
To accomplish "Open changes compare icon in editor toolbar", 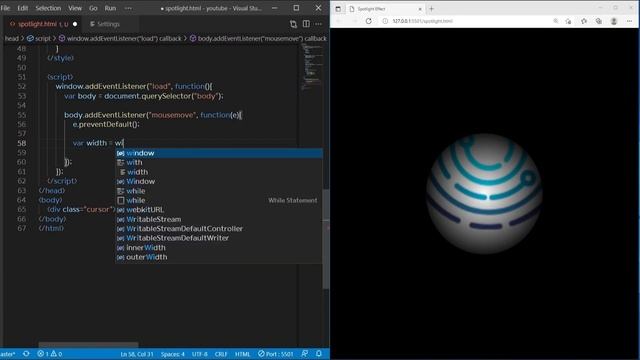I will [293, 24].
